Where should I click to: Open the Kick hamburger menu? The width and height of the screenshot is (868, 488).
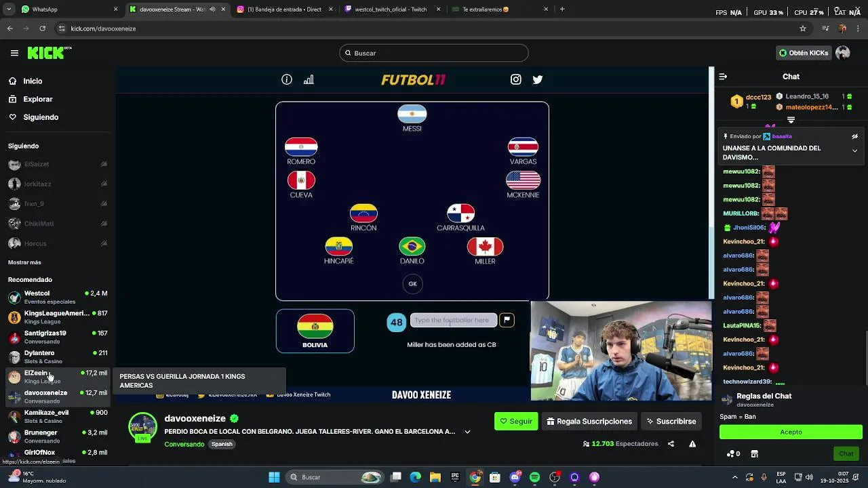click(x=14, y=53)
